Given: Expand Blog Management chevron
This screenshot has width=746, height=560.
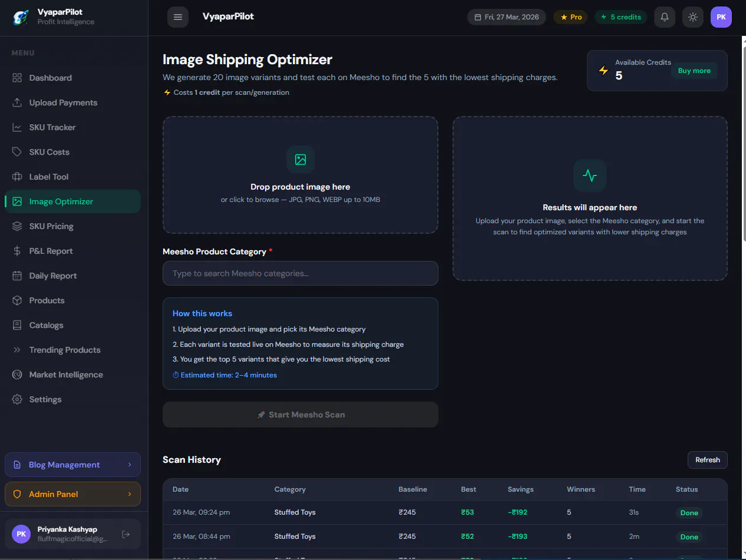Looking at the screenshot, I should pyautogui.click(x=130, y=465).
